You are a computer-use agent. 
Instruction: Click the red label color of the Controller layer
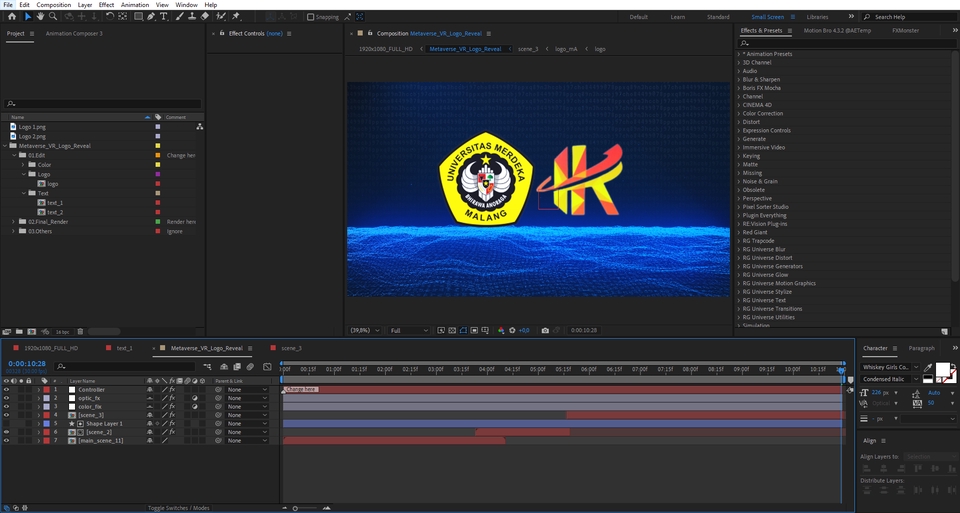coord(47,389)
